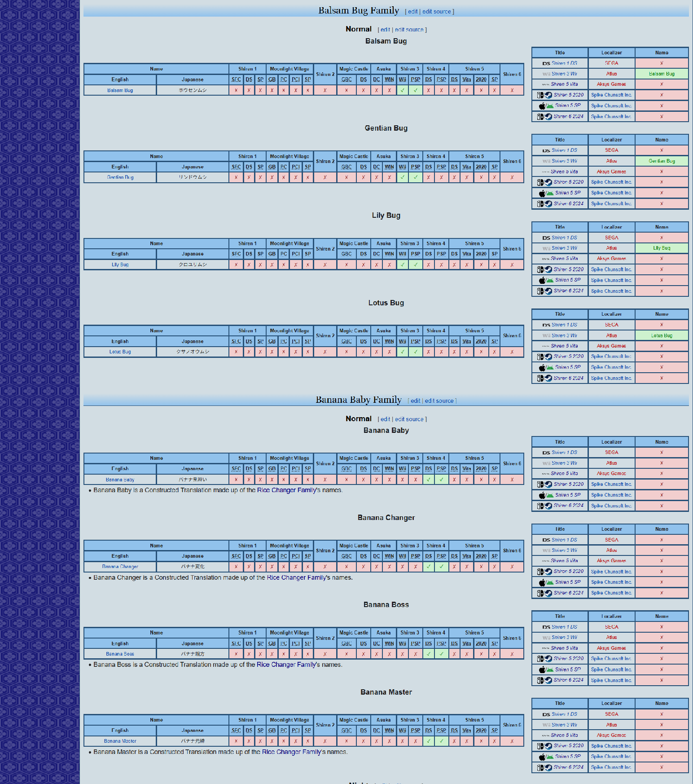Open the Aksys Games link in Lily Bug's localizer table
693x784 pixels.
[x=611, y=259]
